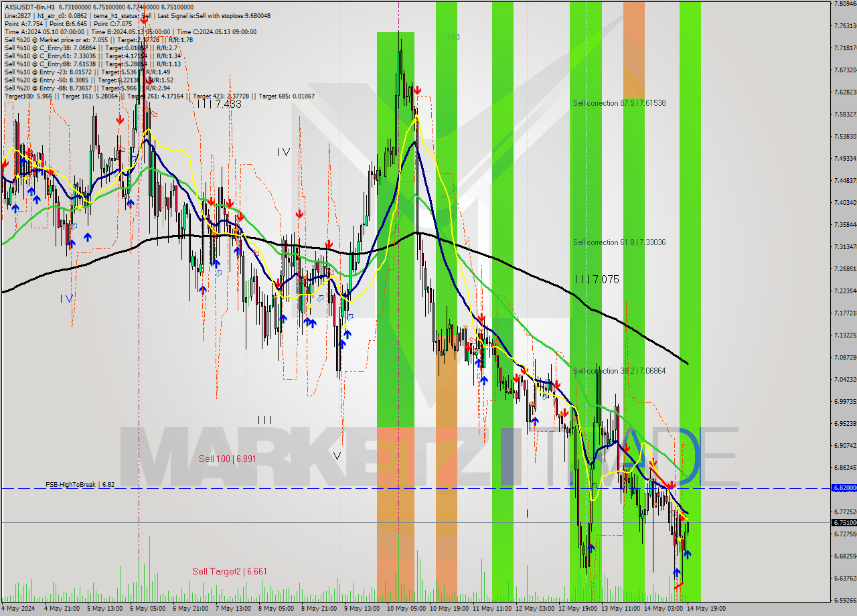The height and width of the screenshot is (616, 857).
Task: Click the black 6.75100 current price marker
Action: pos(844,522)
